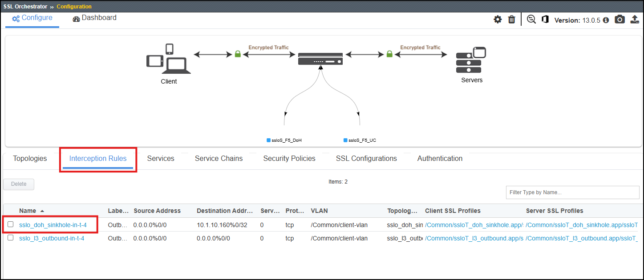Click the Client SSL Profiles column header
The height and width of the screenshot is (280, 644).
click(x=453, y=211)
